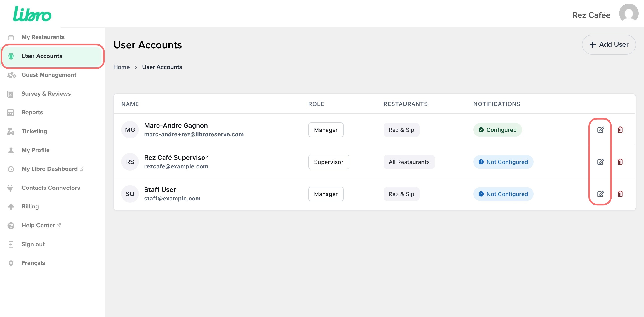Delete Marc-Andre Gagnon with trash icon
The width and height of the screenshot is (644, 317).
(x=620, y=130)
